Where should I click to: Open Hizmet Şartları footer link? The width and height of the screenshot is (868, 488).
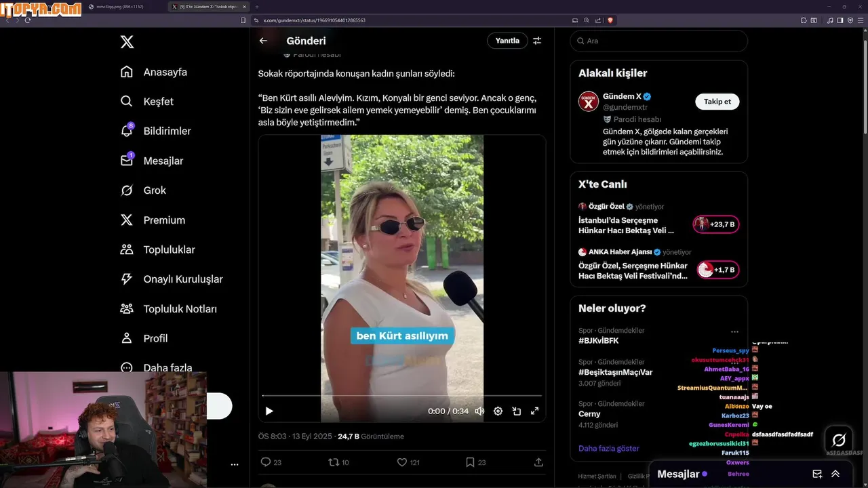[x=597, y=476]
